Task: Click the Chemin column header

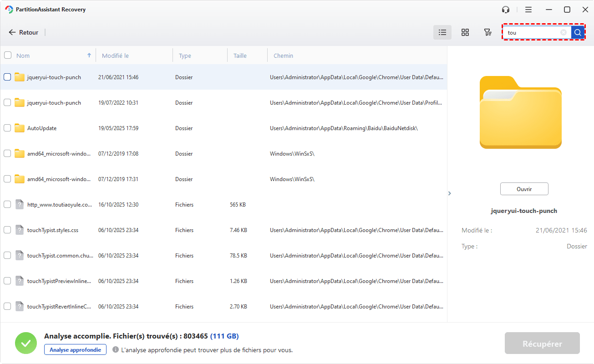Action: 283,56
